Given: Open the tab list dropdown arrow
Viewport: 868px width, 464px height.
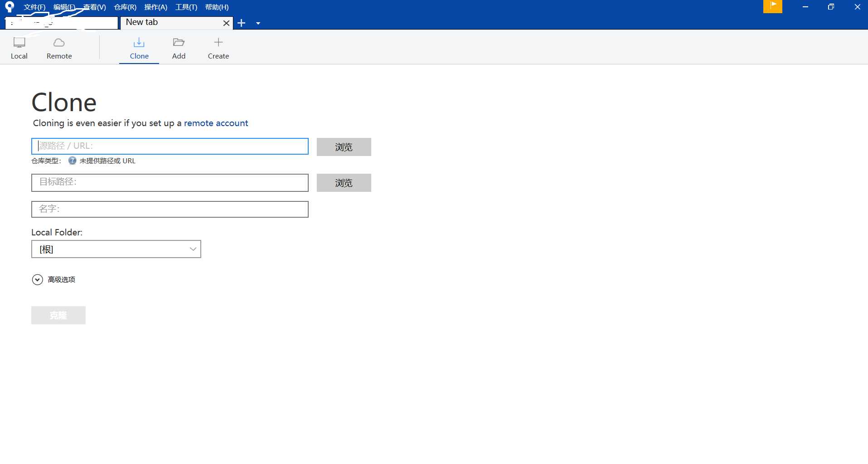Looking at the screenshot, I should (258, 23).
